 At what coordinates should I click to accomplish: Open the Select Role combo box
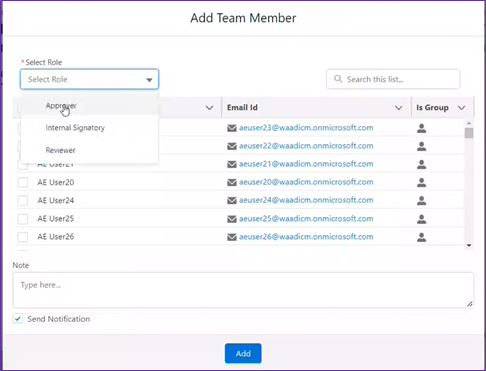(89, 79)
